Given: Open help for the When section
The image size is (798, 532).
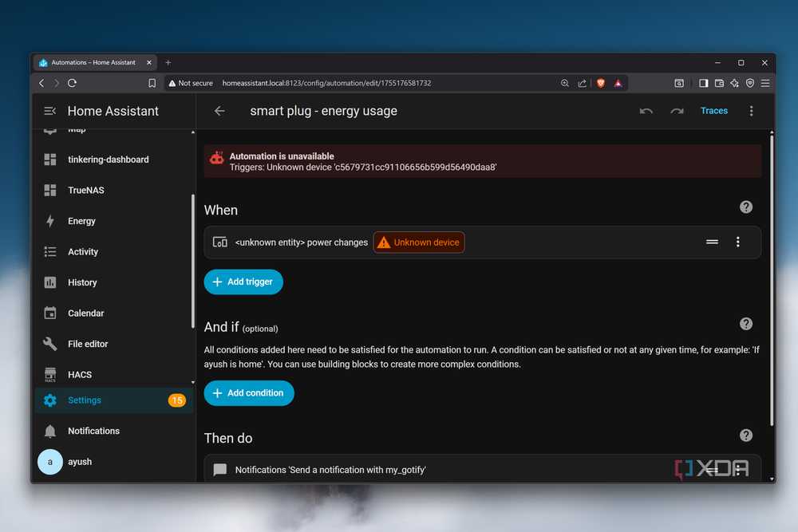Looking at the screenshot, I should [x=746, y=207].
